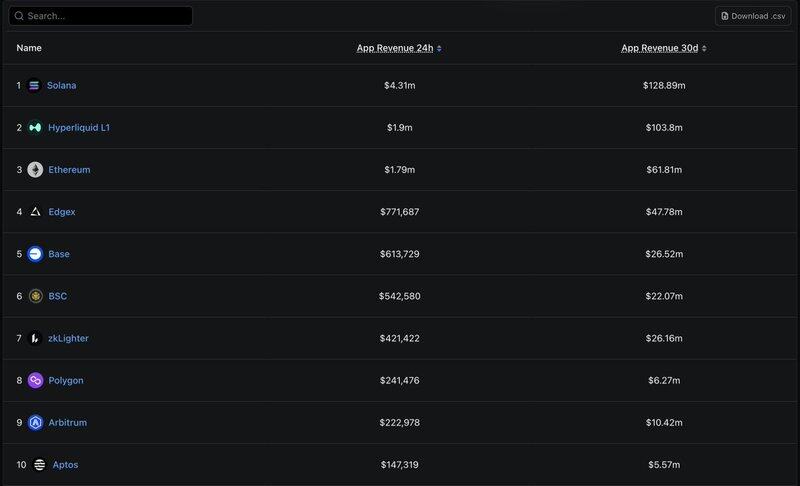Click the zkLighter logo icon
800x486 pixels.
[35, 338]
